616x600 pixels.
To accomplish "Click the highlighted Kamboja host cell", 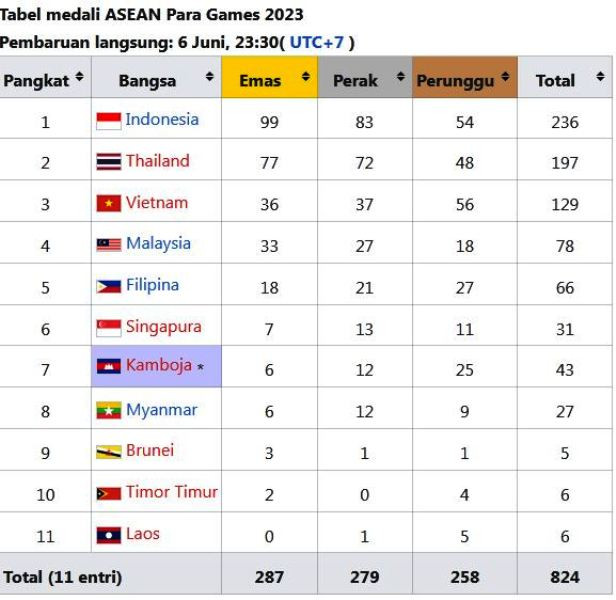I will pyautogui.click(x=156, y=366).
